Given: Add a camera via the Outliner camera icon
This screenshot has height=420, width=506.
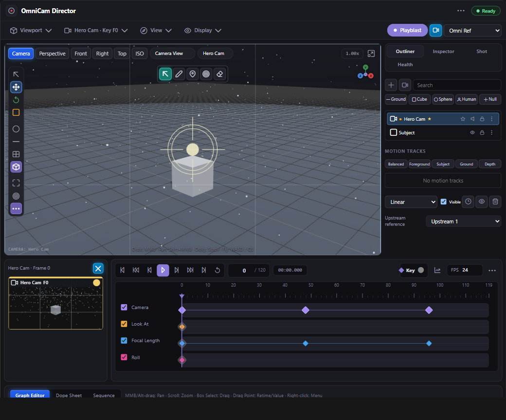Looking at the screenshot, I should [405, 85].
